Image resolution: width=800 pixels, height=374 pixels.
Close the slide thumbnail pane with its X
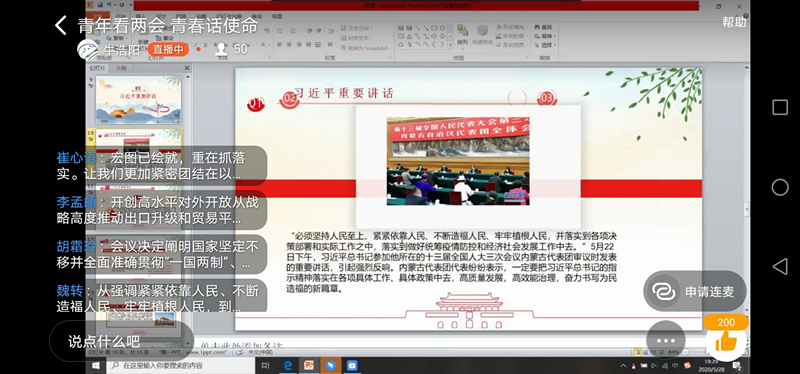click(187, 68)
